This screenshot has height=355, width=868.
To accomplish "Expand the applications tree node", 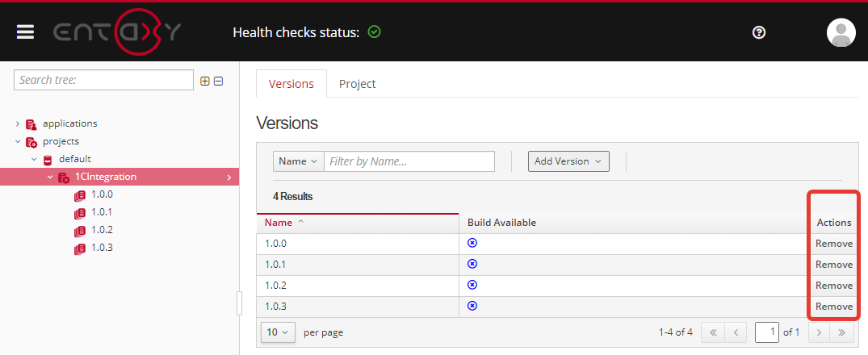I will 17,124.
